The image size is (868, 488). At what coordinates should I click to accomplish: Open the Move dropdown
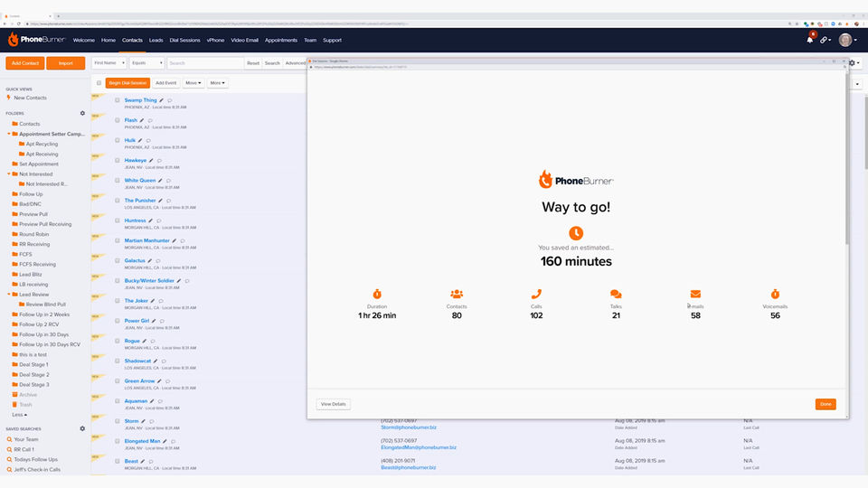193,83
